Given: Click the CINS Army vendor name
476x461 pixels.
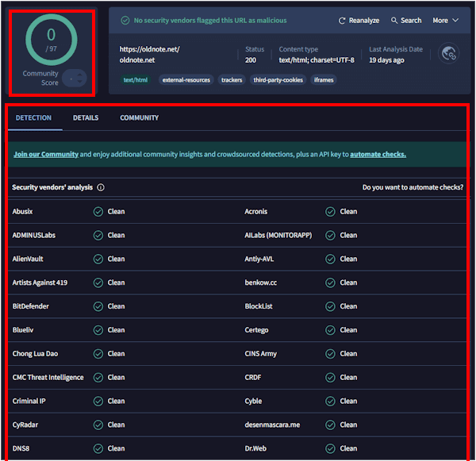Looking at the screenshot, I should 261,354.
